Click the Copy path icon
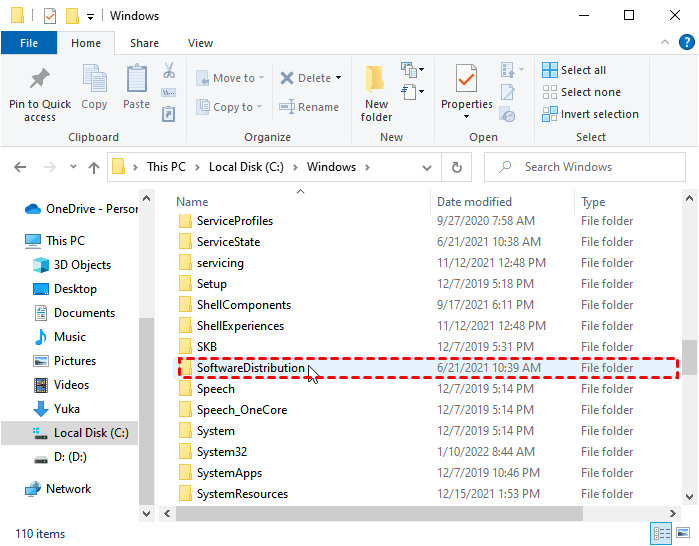 pos(169,93)
